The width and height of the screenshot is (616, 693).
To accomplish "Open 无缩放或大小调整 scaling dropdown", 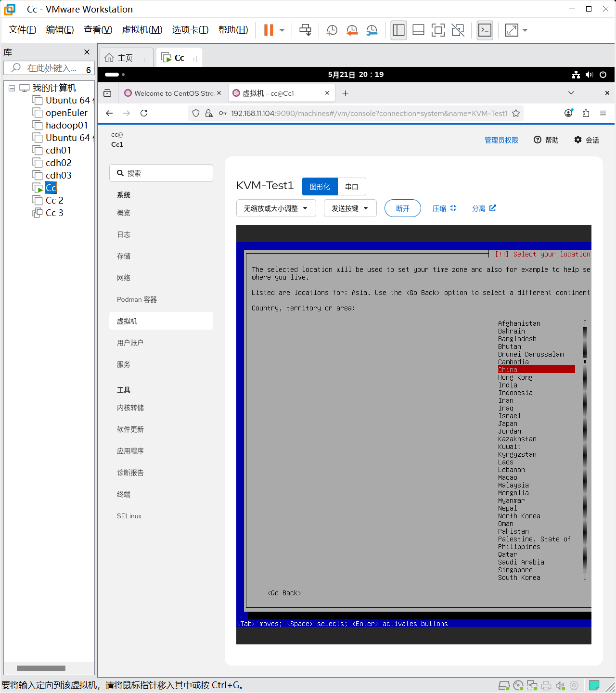I will click(x=276, y=208).
